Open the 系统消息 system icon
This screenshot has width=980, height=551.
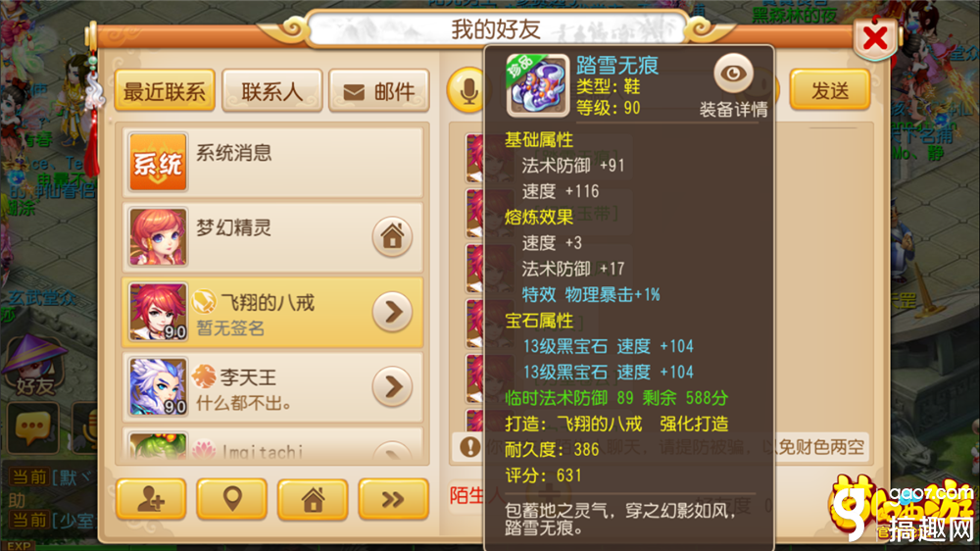158,162
